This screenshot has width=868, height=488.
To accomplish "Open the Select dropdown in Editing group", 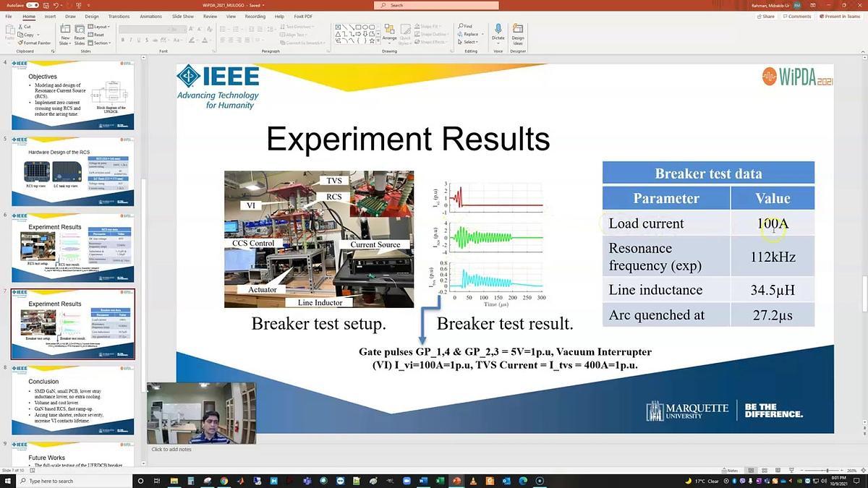I will tap(469, 42).
